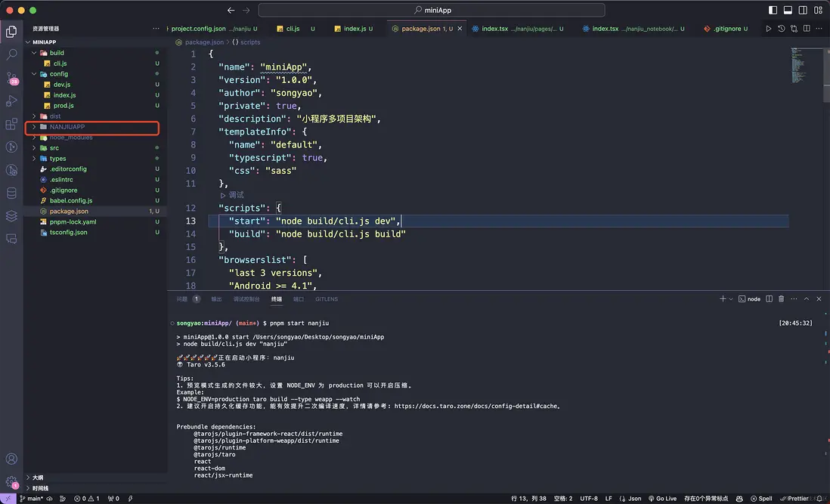Screen dimensions: 830x504
Task: Switch to the index.js editor tab
Action: click(354, 29)
